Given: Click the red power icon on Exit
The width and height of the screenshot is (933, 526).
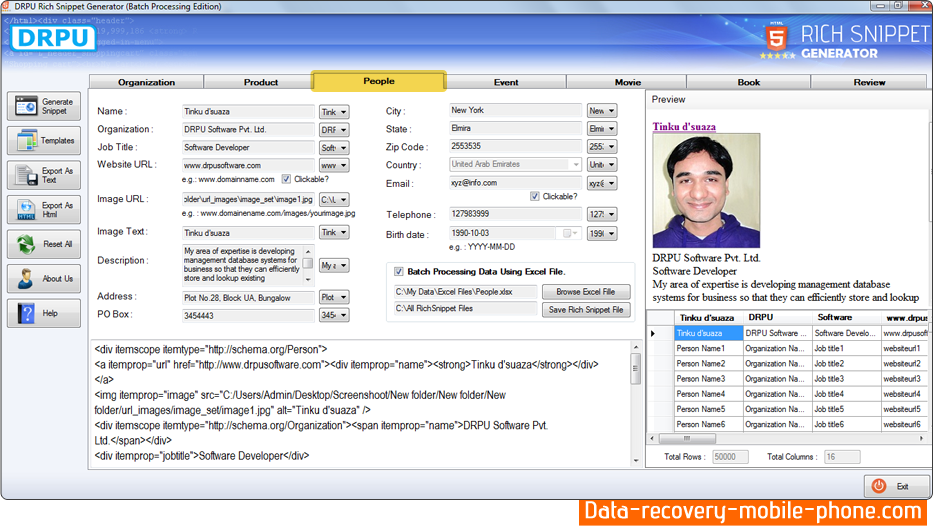Looking at the screenshot, I should coord(879,486).
